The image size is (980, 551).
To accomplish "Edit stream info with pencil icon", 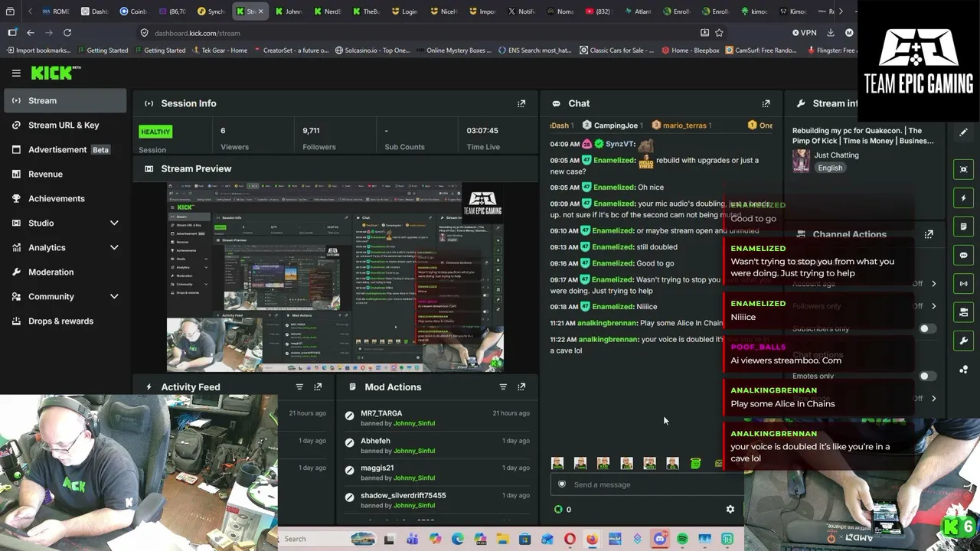I will click(963, 132).
